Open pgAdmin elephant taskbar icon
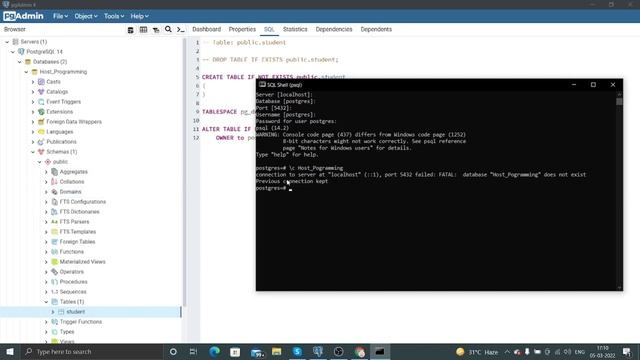Image resolution: width=640 pixels, height=360 pixels. click(x=318, y=351)
